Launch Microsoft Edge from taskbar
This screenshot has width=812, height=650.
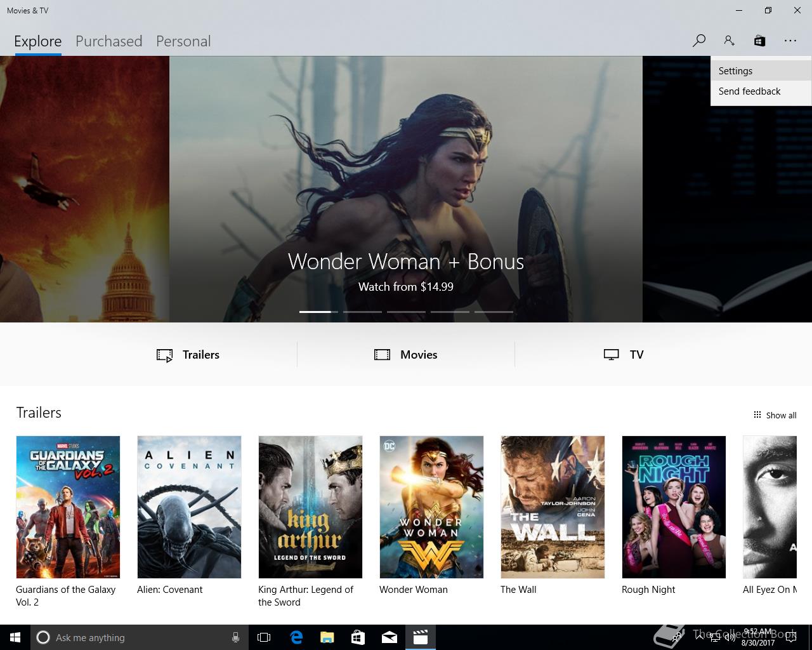pyautogui.click(x=296, y=637)
